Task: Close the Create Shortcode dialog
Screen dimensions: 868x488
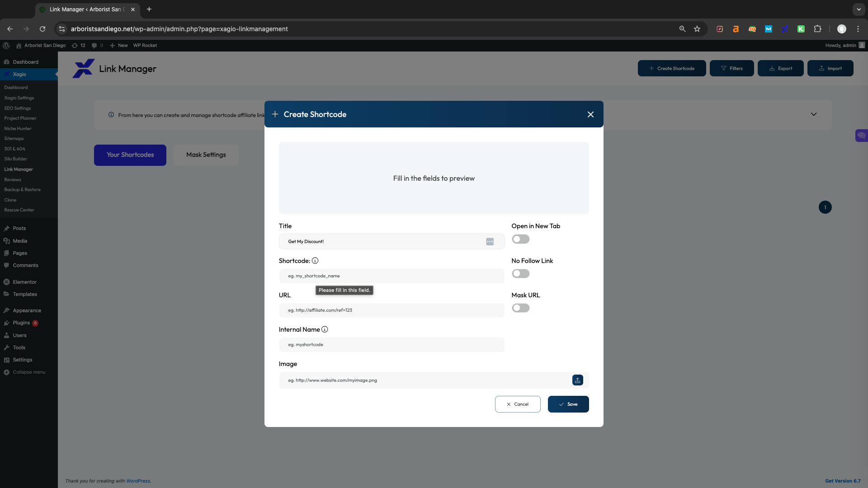Action: (590, 114)
